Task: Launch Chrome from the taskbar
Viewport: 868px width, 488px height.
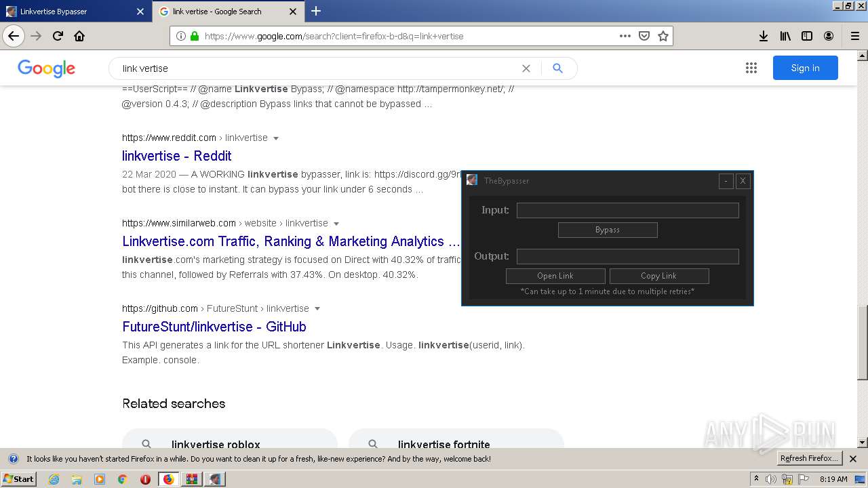Action: [122, 479]
